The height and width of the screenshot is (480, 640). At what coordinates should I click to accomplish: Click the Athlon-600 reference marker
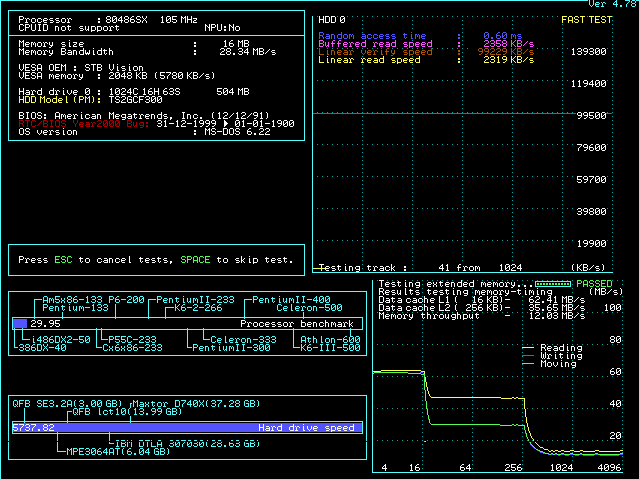pos(331,340)
